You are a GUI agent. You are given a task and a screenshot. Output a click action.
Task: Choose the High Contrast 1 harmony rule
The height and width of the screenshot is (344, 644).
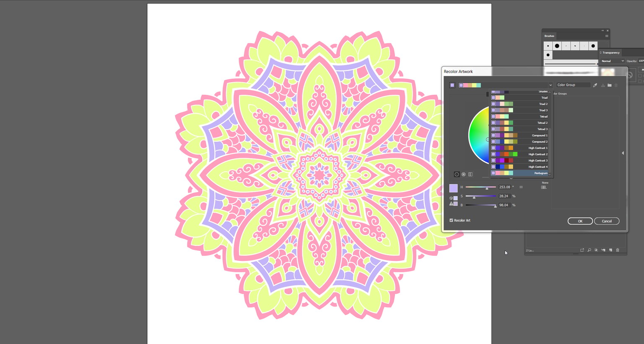pos(520,148)
